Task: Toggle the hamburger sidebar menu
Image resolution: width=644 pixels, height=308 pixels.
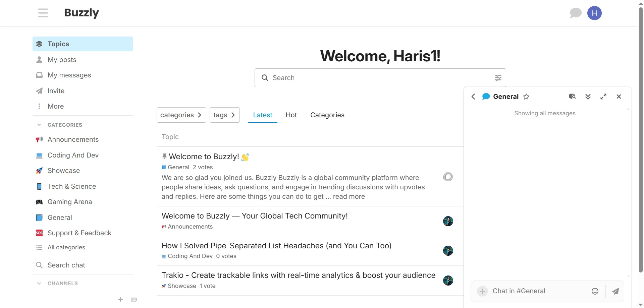Action: coord(43,13)
